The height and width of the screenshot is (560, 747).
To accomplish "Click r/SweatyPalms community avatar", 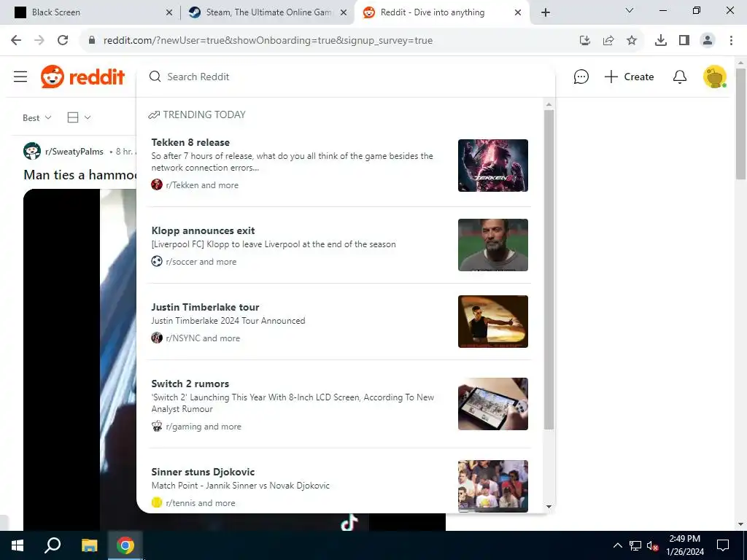I will (32, 151).
